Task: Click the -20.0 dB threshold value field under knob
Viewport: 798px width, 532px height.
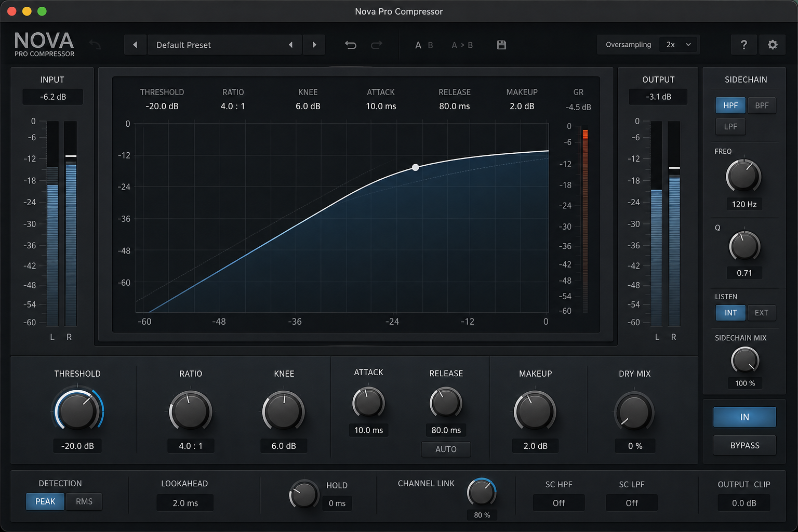Action: click(77, 446)
